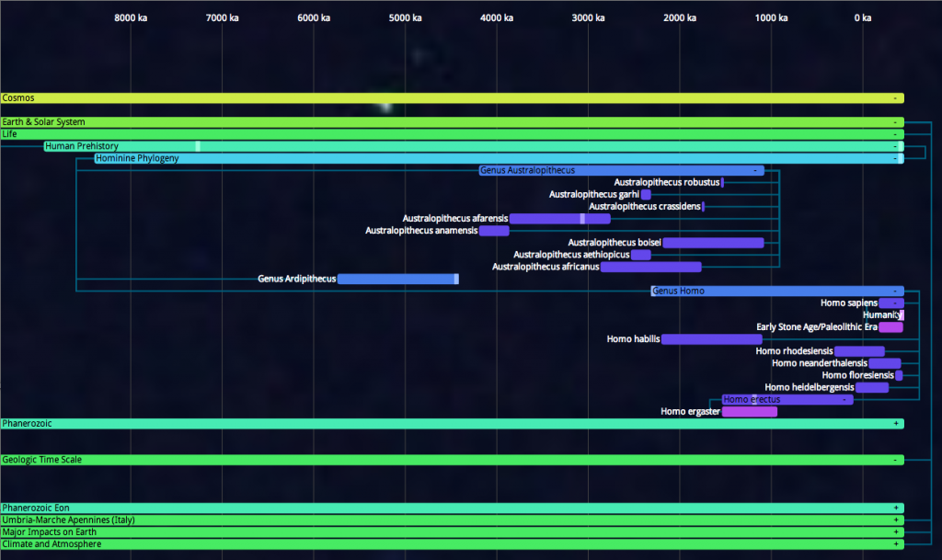Expand Major Impacts on Earth bar
This screenshot has width=942, height=560.
point(896,531)
